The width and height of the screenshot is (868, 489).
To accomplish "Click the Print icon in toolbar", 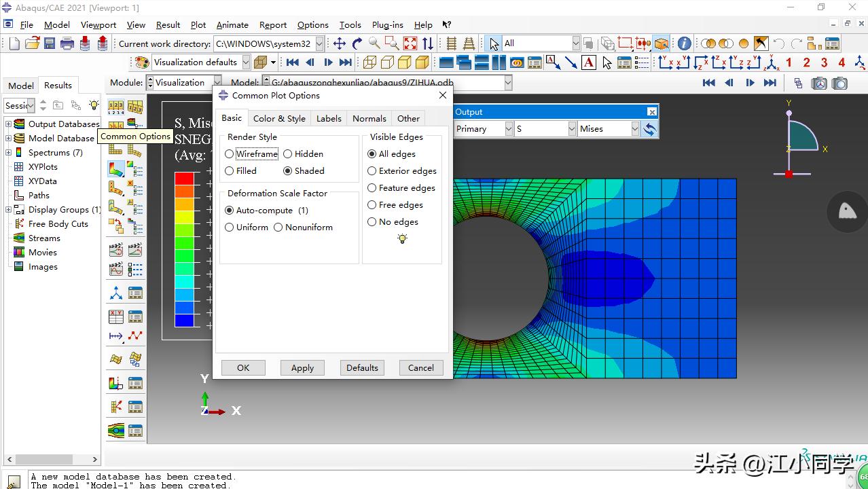I will tap(67, 43).
